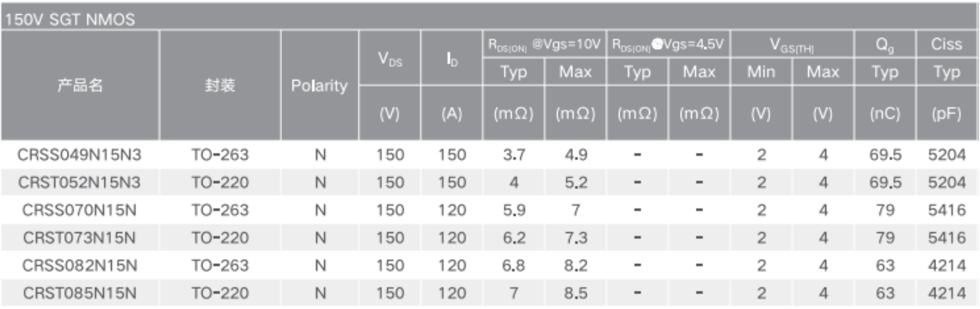
Task: Click the RDS(ON) @Vgs=4.5V header
Action: tap(668, 44)
